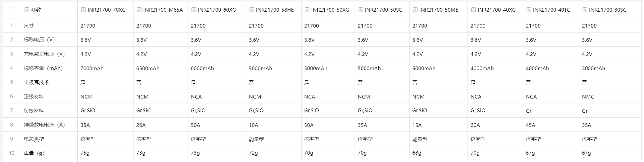
Task: Click the 7000mAh capacity cell
Action: (x=92, y=69)
